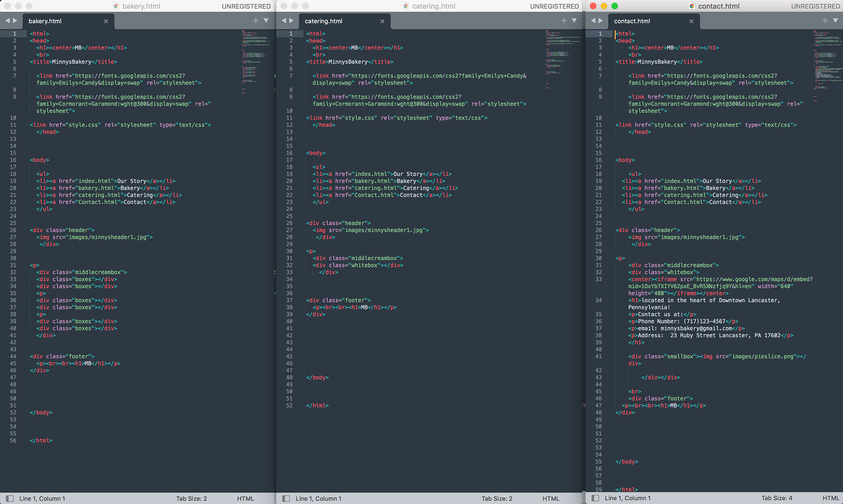The height and width of the screenshot is (504, 843).
Task: Click the 'Address: 23 Ruby Street' line
Action: click(x=711, y=335)
